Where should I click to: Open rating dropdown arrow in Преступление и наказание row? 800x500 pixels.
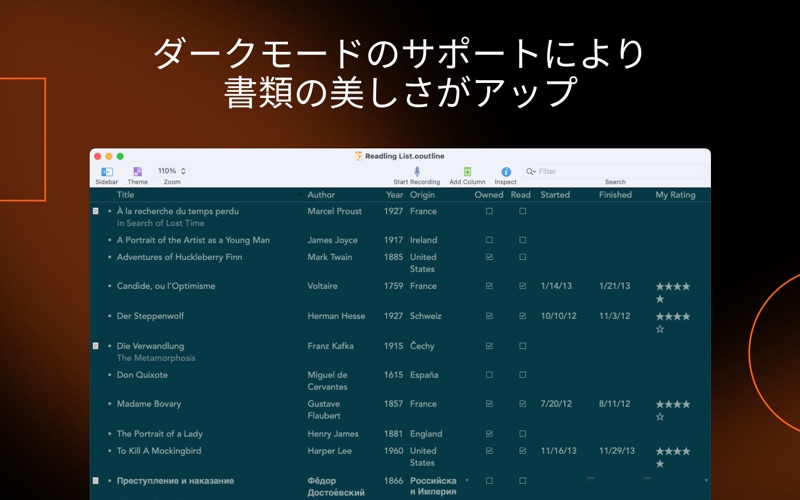click(x=706, y=481)
